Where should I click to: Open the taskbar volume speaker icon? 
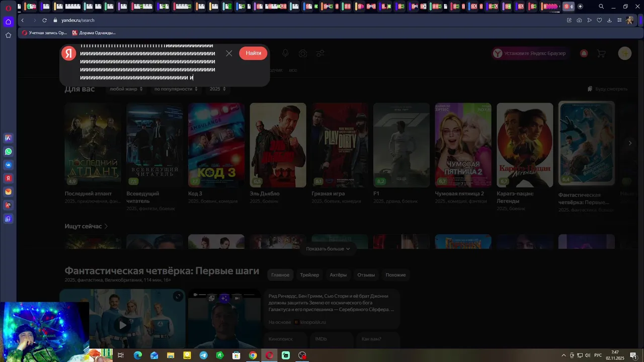[588, 355]
